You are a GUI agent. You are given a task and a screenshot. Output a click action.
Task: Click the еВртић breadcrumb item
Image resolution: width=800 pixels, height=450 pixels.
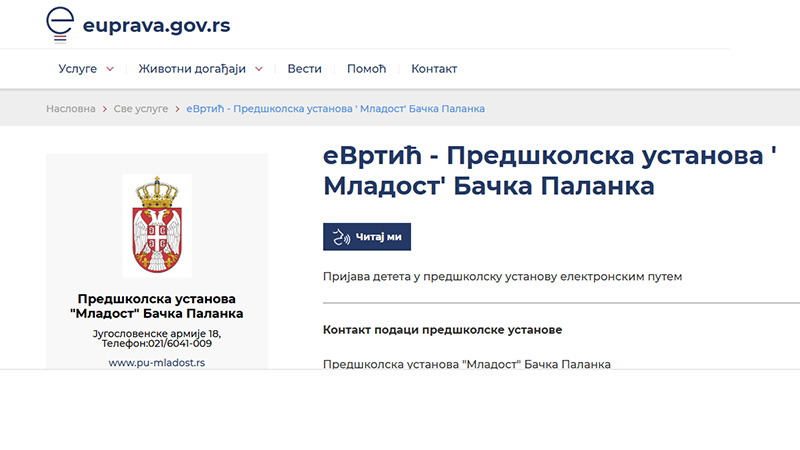(335, 108)
